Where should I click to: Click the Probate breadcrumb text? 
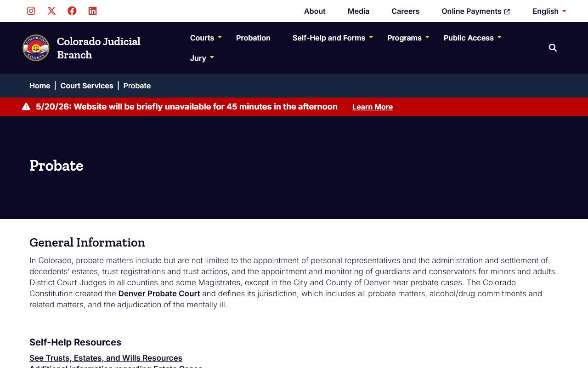137,86
